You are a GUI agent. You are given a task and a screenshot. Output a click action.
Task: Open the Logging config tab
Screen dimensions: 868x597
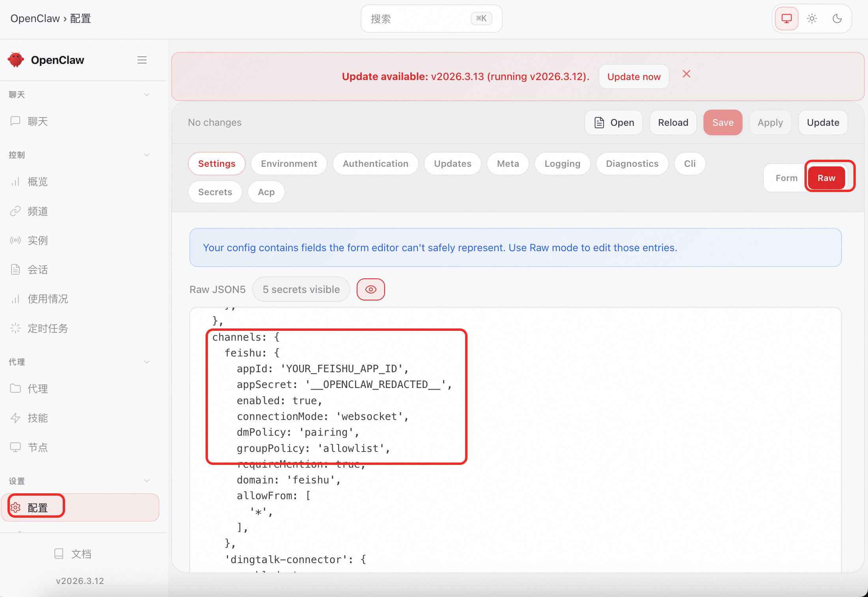tap(562, 164)
